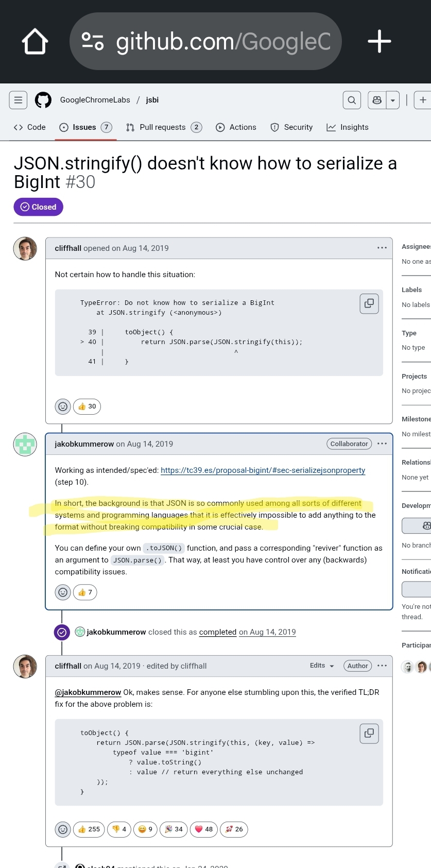Open the tc39 proposal-bigint spec link

pyautogui.click(x=263, y=470)
